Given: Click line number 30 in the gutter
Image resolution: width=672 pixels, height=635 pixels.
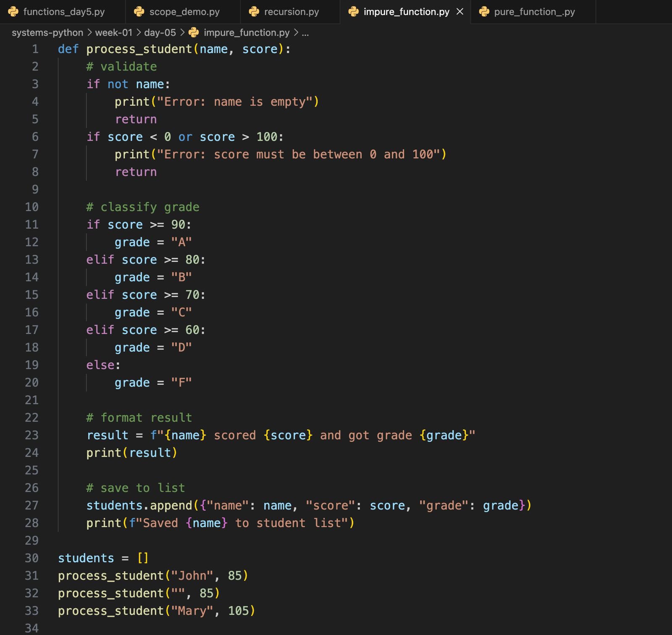Looking at the screenshot, I should point(32,558).
